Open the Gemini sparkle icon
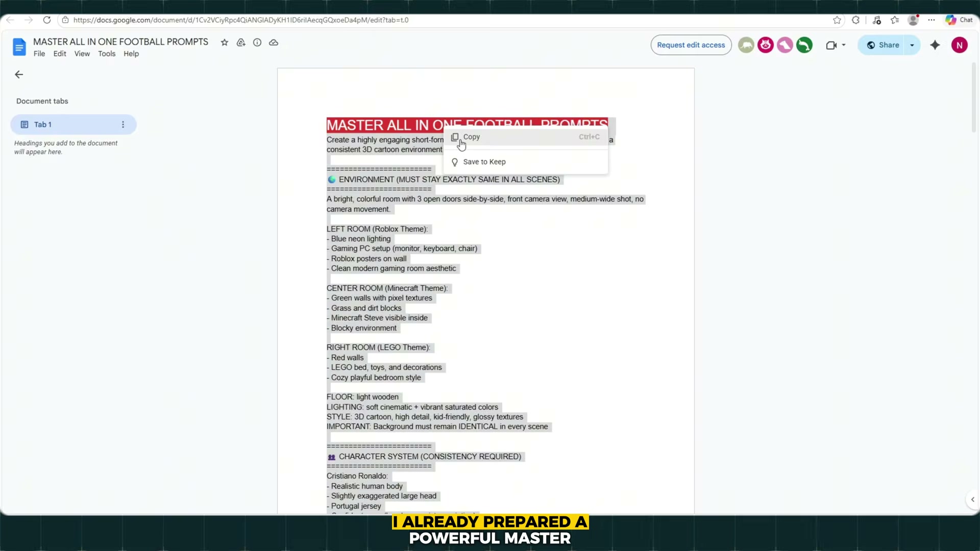 935,45
